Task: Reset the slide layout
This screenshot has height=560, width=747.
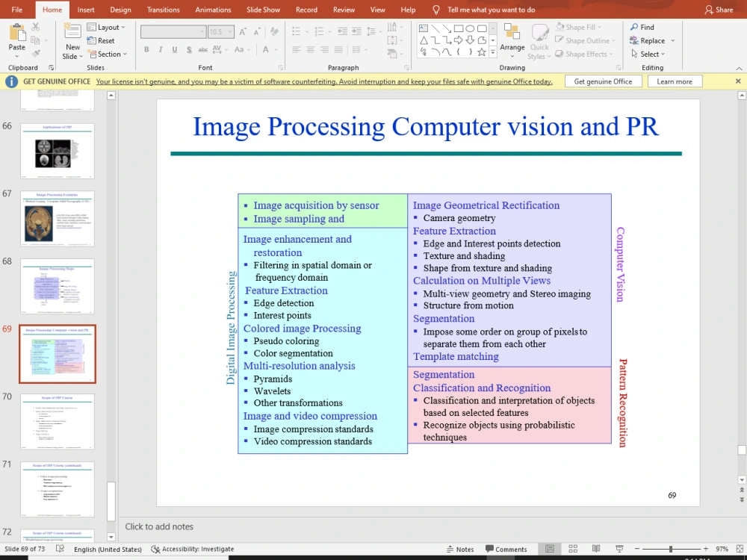Action: [x=101, y=40]
